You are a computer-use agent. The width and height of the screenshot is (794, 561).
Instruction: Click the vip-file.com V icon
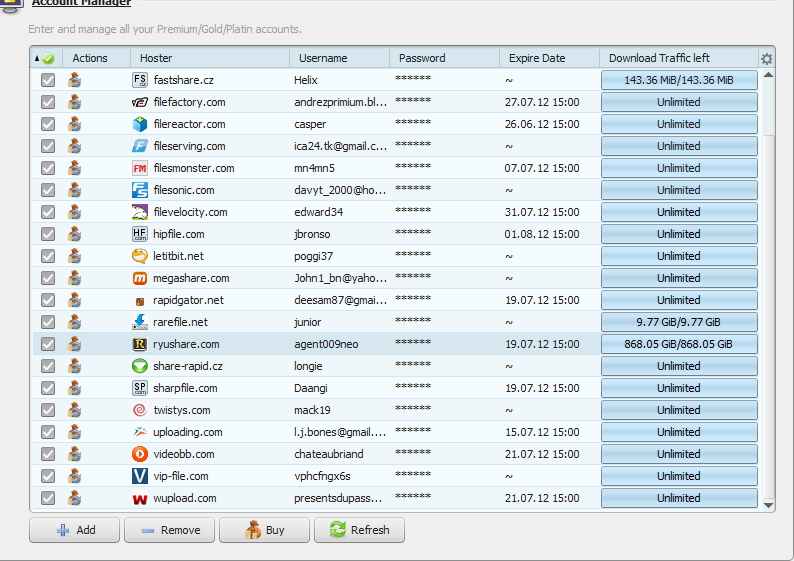coord(140,476)
